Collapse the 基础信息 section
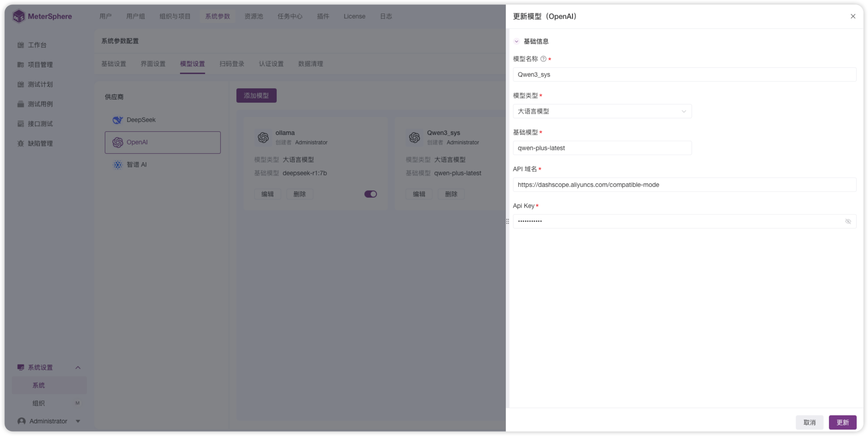This screenshot has height=436, width=868. [517, 41]
